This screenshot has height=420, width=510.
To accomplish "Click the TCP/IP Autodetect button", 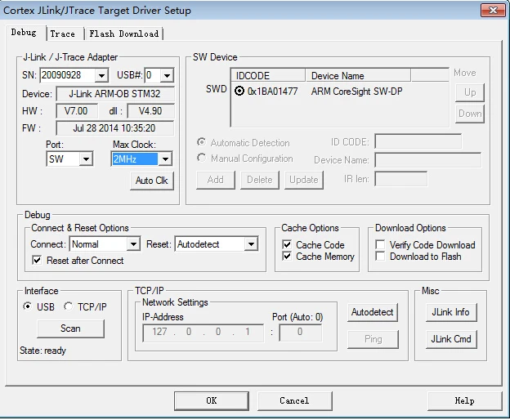I will (x=373, y=312).
